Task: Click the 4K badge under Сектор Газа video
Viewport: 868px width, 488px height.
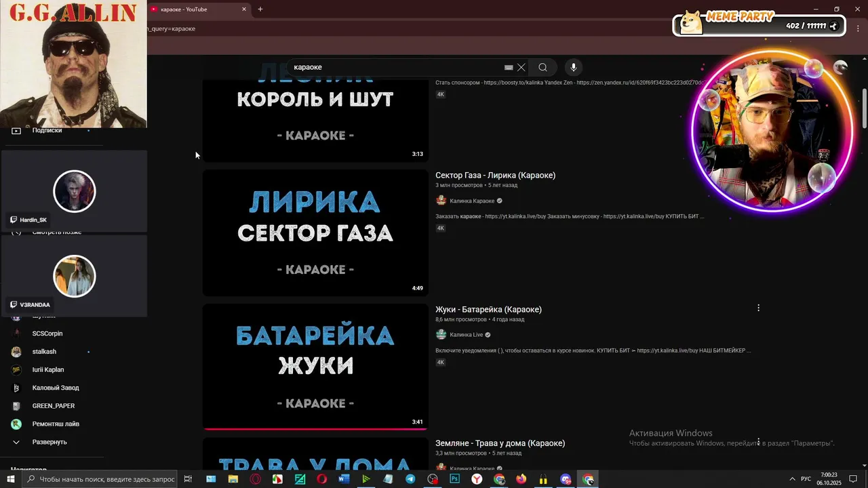Action: (x=440, y=228)
